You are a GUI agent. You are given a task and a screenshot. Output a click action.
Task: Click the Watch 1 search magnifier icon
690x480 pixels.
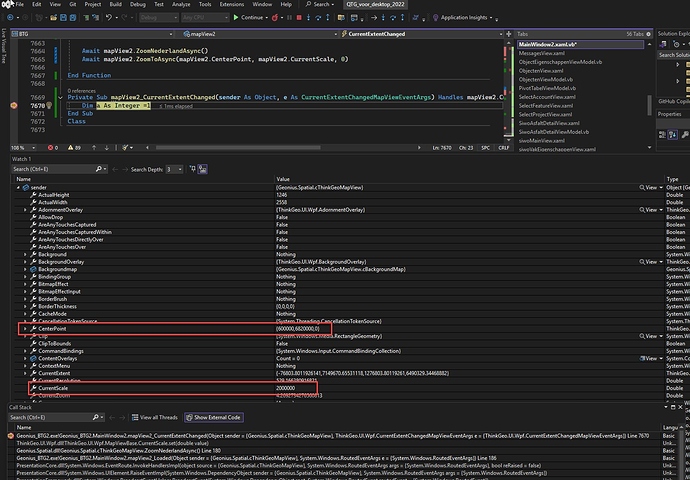coord(99,169)
